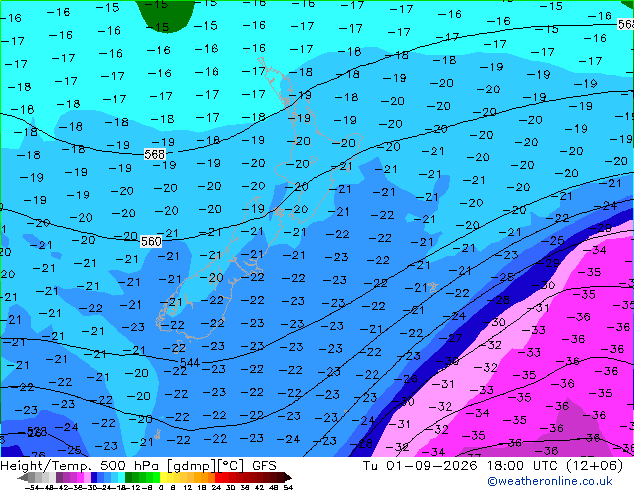Click the dark green patch at the top
634x490 pixels.
click(165, 14)
